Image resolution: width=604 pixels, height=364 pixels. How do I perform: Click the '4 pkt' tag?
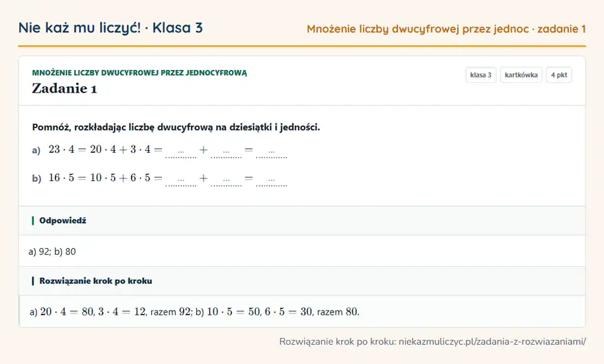tap(559, 75)
